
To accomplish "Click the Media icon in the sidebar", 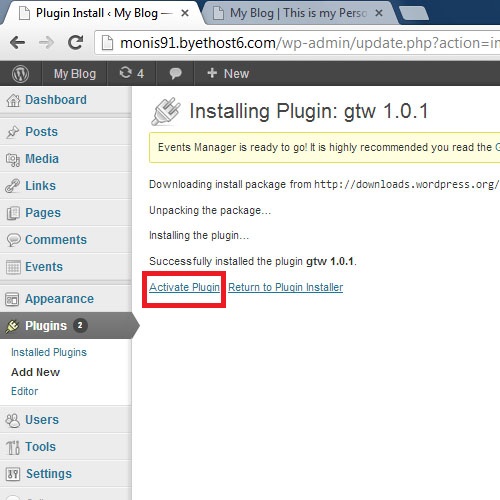I will pyautogui.click(x=13, y=160).
